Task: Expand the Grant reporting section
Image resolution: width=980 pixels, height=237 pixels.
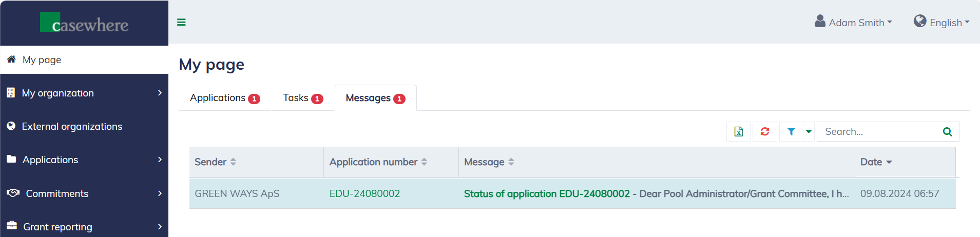Action: click(84, 226)
